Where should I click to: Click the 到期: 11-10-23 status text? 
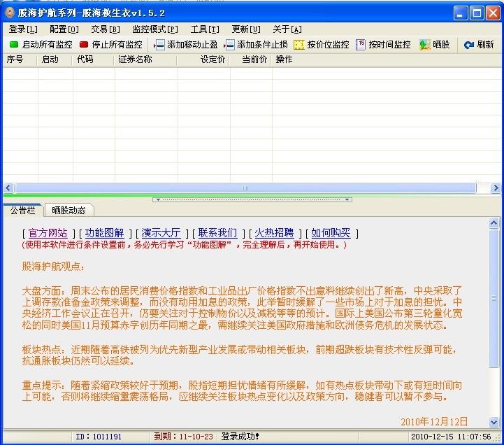click(x=183, y=437)
